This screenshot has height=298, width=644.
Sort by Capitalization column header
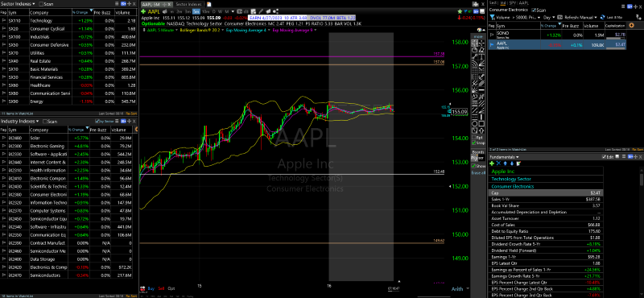click(615, 25)
